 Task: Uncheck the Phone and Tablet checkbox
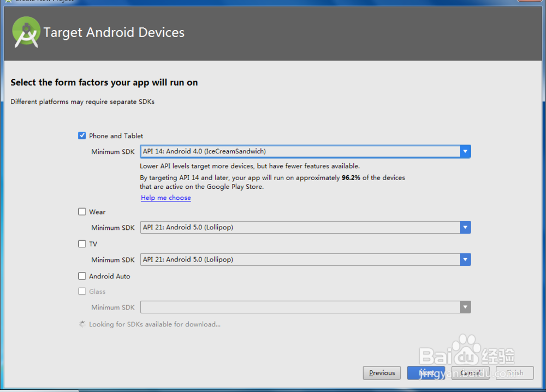click(82, 135)
